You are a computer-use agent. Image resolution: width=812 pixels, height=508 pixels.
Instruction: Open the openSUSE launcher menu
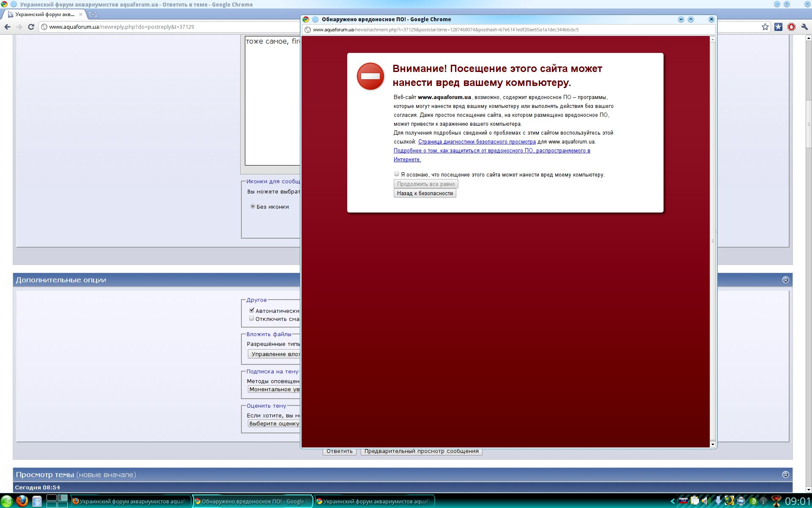point(7,501)
